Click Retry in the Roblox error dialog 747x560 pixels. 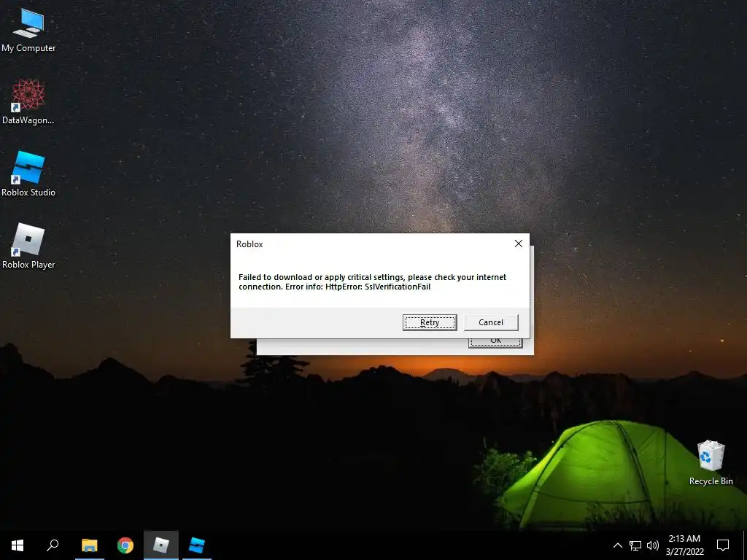[429, 322]
